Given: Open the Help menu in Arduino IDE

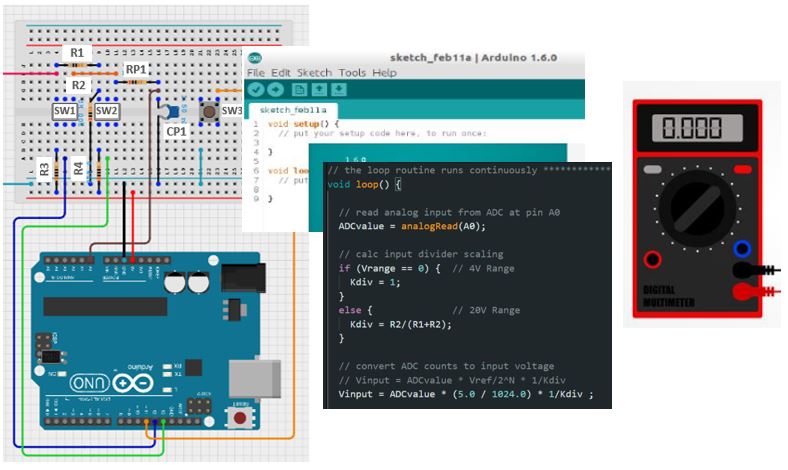Looking at the screenshot, I should 384,73.
